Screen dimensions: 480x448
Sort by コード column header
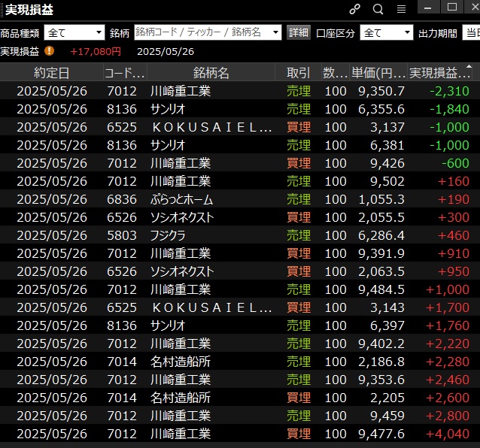[125, 73]
